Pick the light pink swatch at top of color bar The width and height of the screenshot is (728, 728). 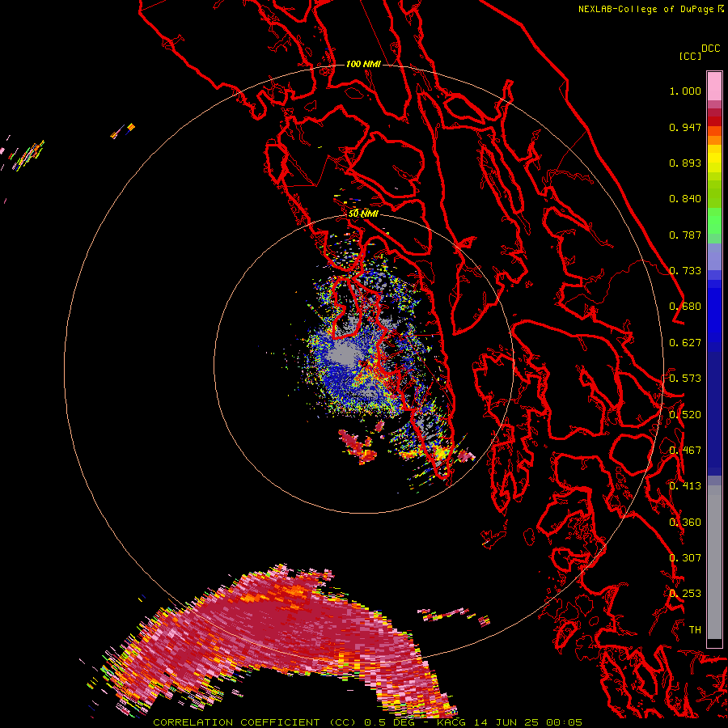tap(714, 86)
